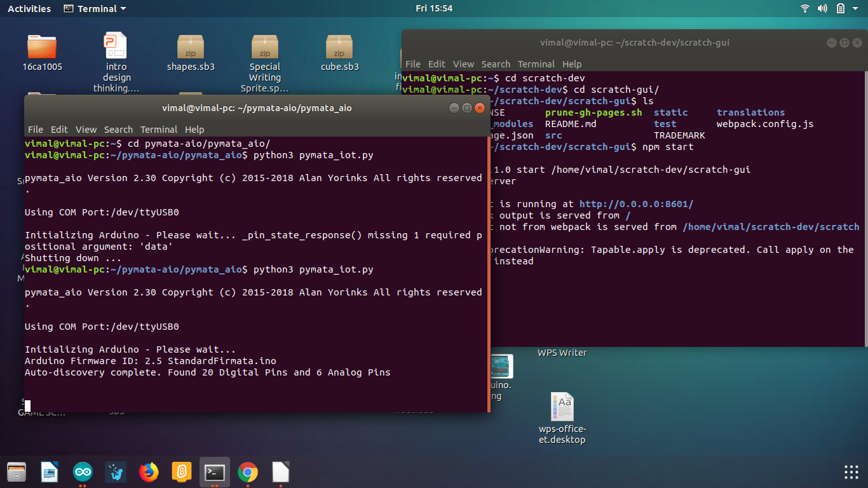
Task: Launch Firefox from the dock
Action: point(149,472)
